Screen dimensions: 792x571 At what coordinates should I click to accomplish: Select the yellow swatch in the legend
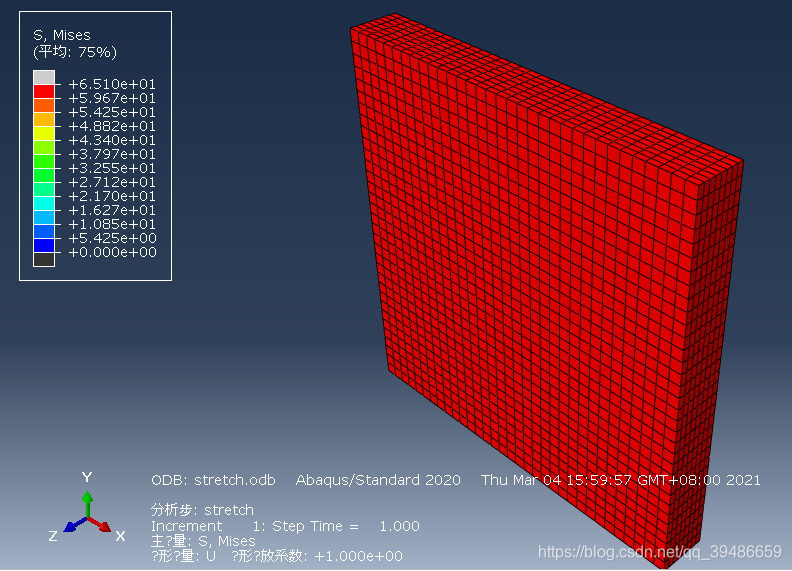[x=44, y=134]
